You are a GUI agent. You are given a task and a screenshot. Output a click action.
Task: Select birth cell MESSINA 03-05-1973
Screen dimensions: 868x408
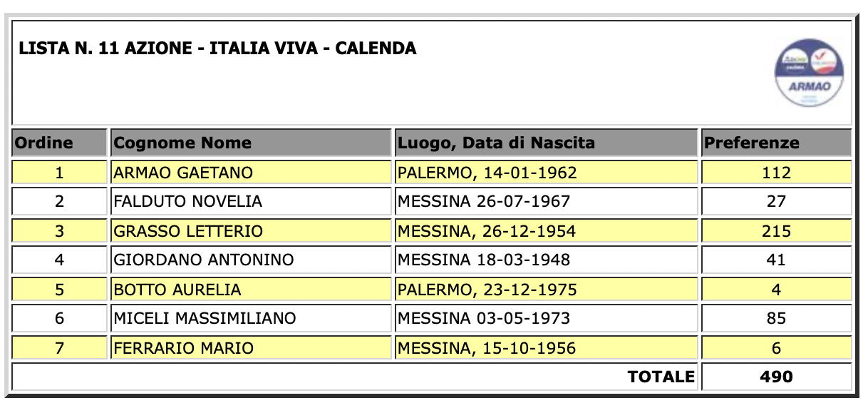[x=547, y=319]
